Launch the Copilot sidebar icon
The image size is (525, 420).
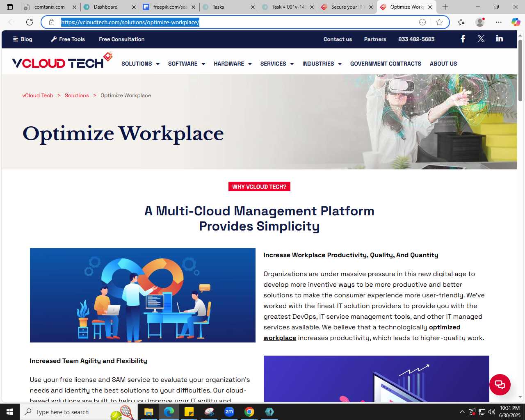[x=516, y=22]
